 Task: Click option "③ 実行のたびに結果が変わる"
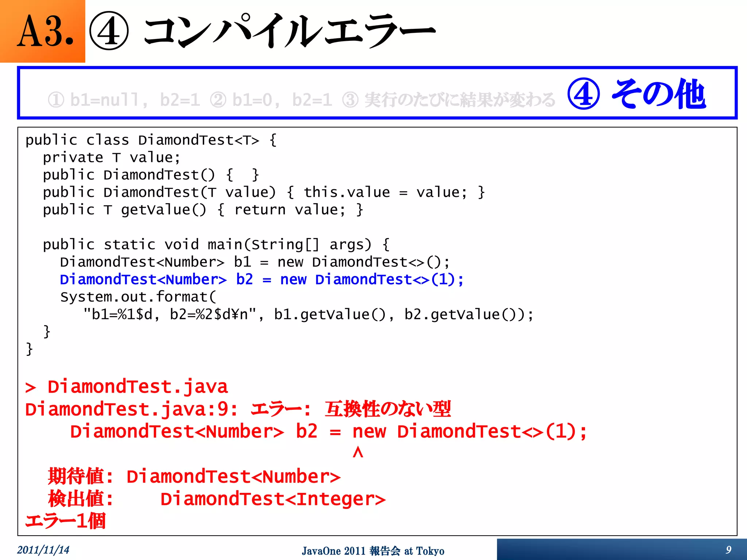coord(449,100)
